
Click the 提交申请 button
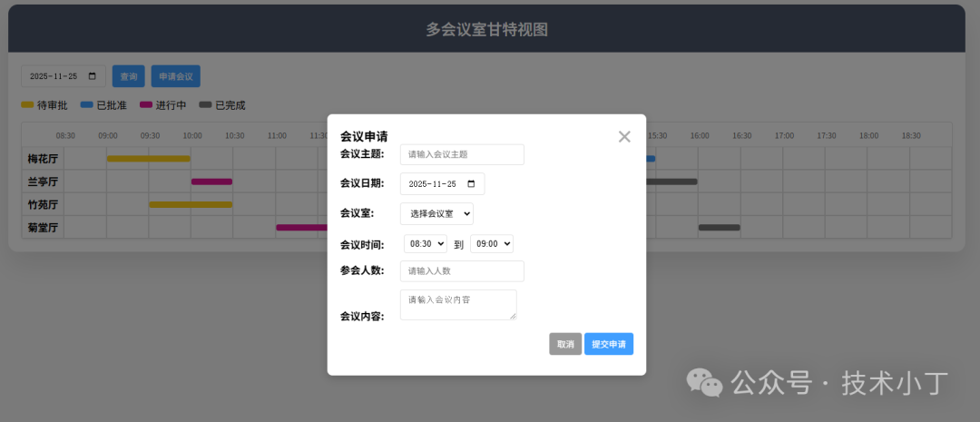click(608, 344)
